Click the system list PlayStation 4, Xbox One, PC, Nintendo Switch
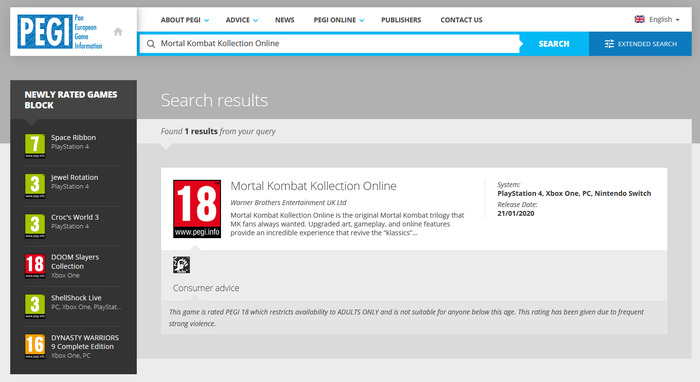Viewport: 700px width, 382px height. (574, 193)
